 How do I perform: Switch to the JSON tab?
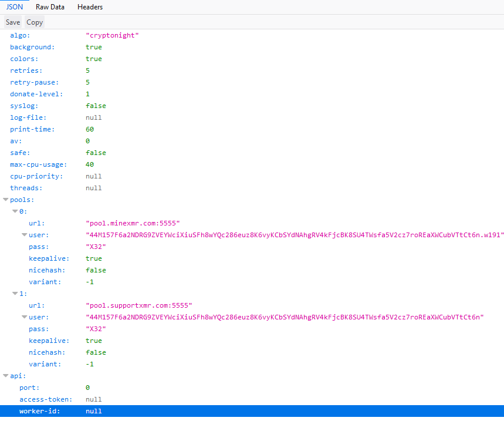coord(15,7)
